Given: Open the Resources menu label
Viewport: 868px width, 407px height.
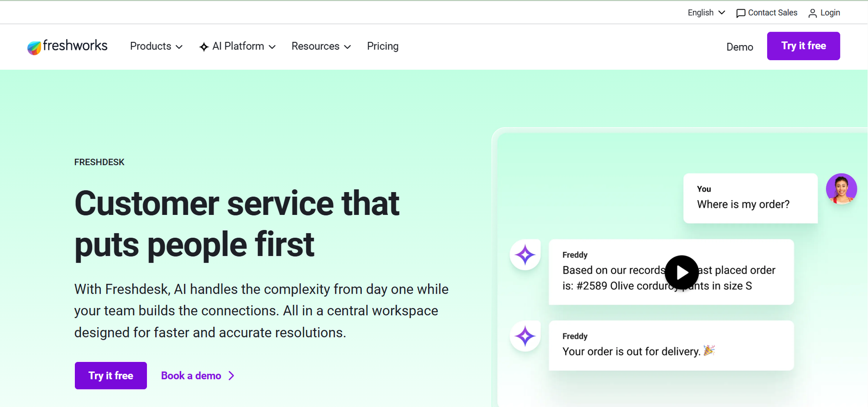Looking at the screenshot, I should [315, 46].
